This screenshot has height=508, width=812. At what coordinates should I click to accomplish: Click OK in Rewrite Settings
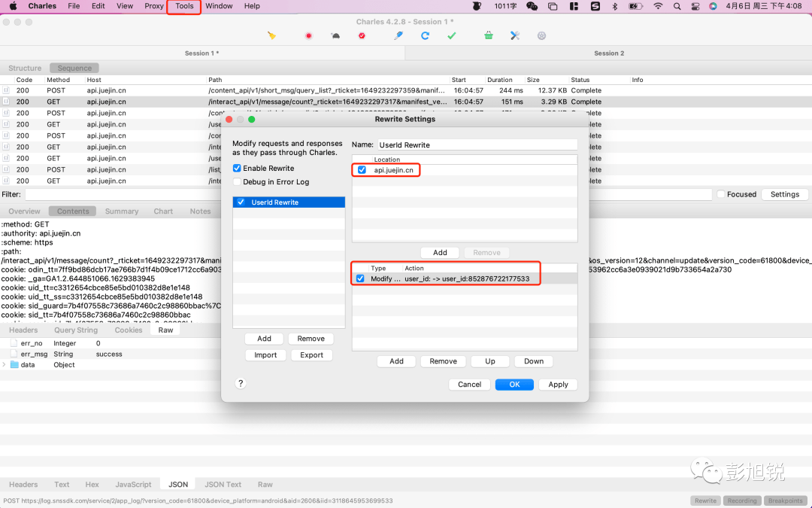click(x=514, y=385)
